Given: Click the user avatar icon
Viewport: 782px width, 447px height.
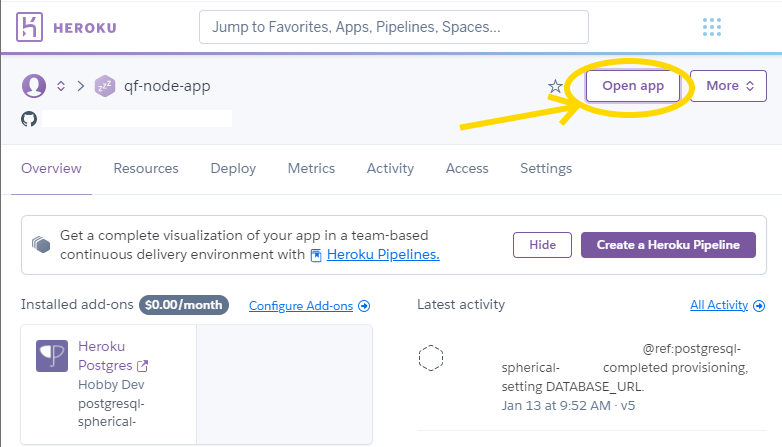Looking at the screenshot, I should click(34, 86).
